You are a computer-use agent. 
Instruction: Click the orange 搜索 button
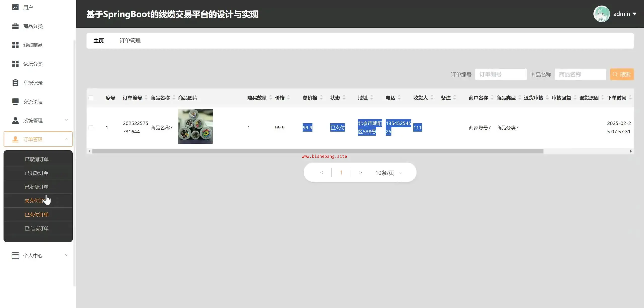(x=622, y=74)
